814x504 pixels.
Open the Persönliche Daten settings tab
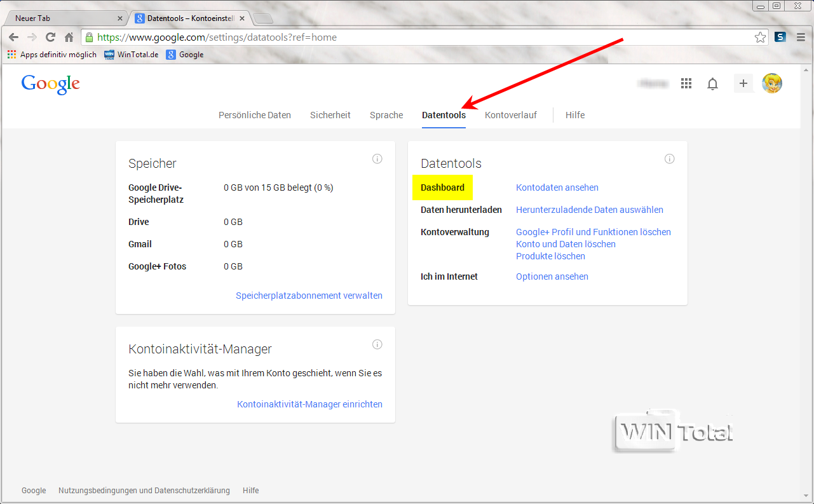point(255,115)
